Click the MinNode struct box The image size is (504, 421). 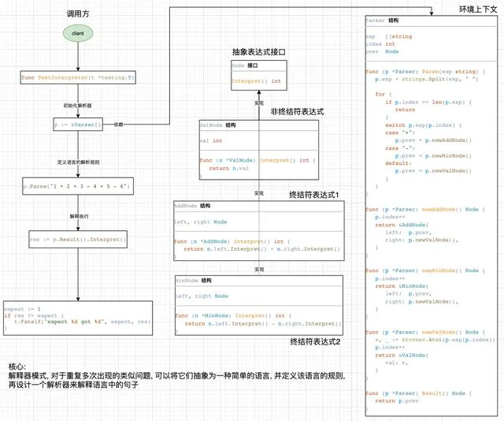click(259, 305)
